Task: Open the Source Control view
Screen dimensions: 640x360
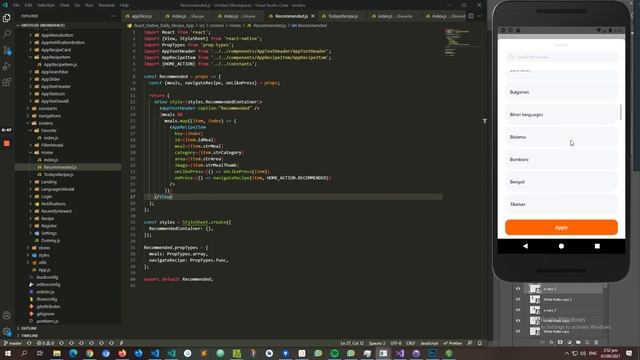Action: point(7,50)
